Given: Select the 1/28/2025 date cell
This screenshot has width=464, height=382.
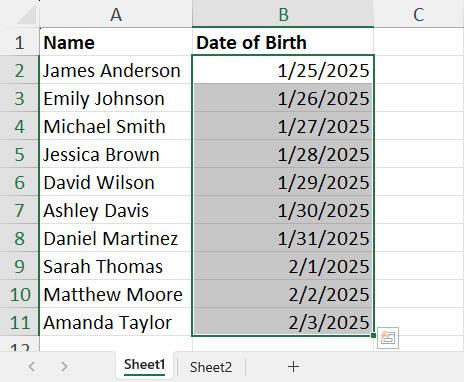Looking at the screenshot, I should click(x=283, y=154).
